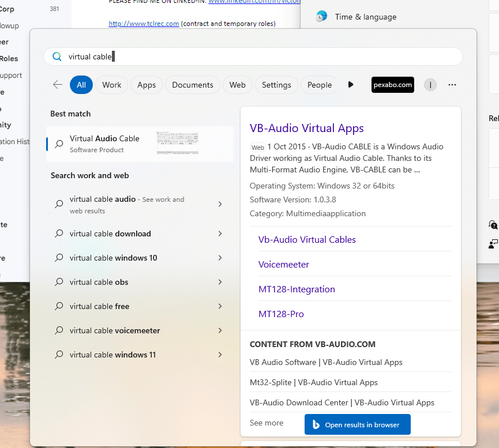Click the Web badge in the result snippet
This screenshot has width=499, height=448.
pos(257,148)
